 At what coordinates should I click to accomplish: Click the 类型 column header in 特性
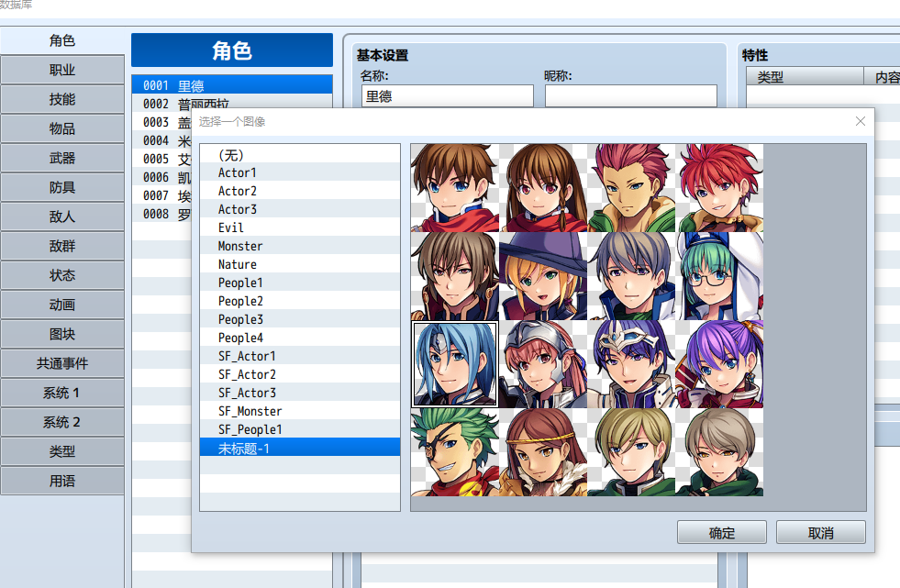[805, 77]
